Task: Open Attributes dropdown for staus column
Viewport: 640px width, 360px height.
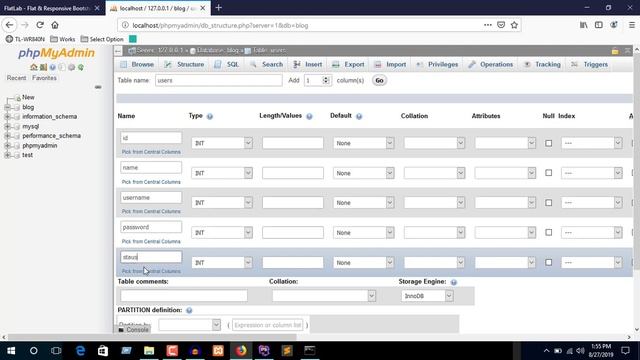Action: [505, 262]
